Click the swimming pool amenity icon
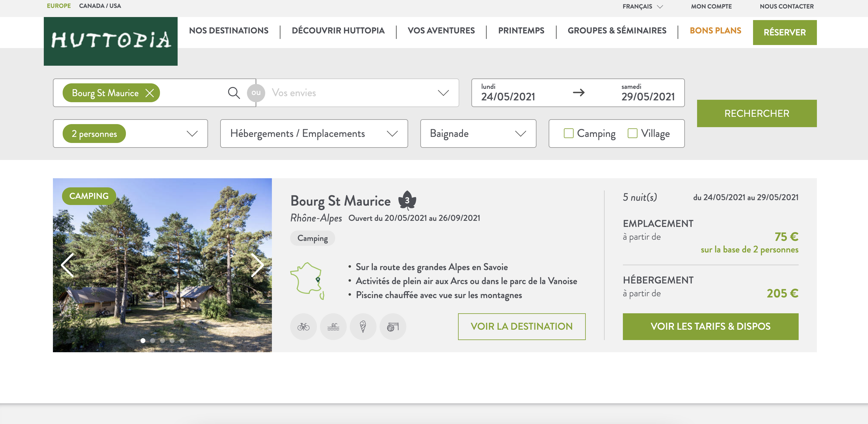Image resolution: width=868 pixels, height=424 pixels. click(x=333, y=327)
